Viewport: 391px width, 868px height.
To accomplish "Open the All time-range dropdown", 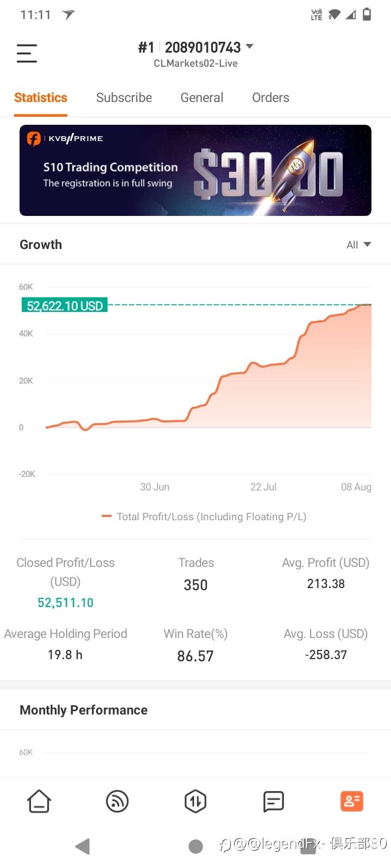I will coord(358,245).
